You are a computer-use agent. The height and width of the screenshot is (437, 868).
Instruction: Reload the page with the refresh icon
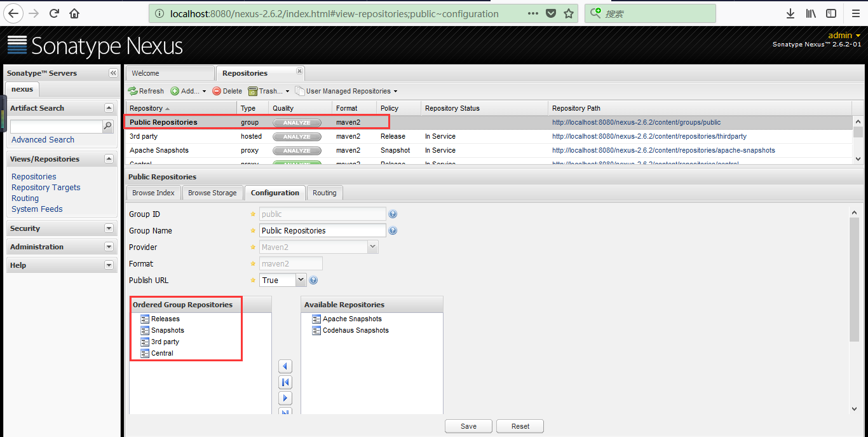tap(54, 13)
